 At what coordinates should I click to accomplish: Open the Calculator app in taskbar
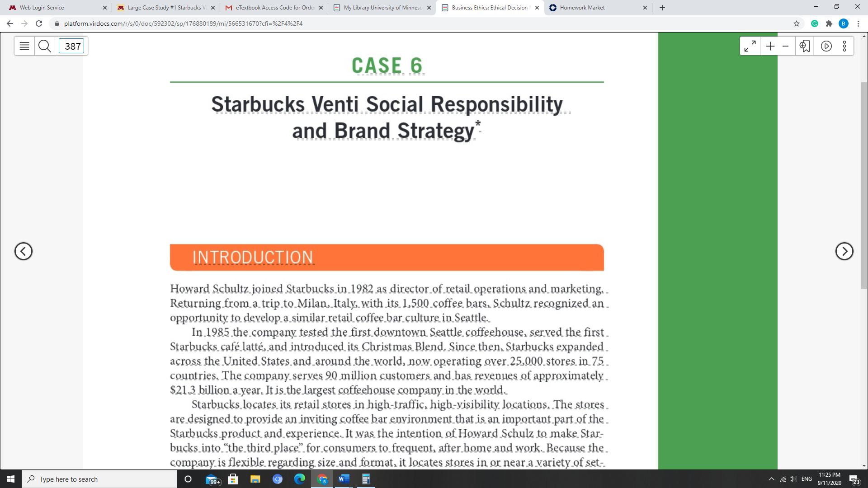(x=366, y=479)
